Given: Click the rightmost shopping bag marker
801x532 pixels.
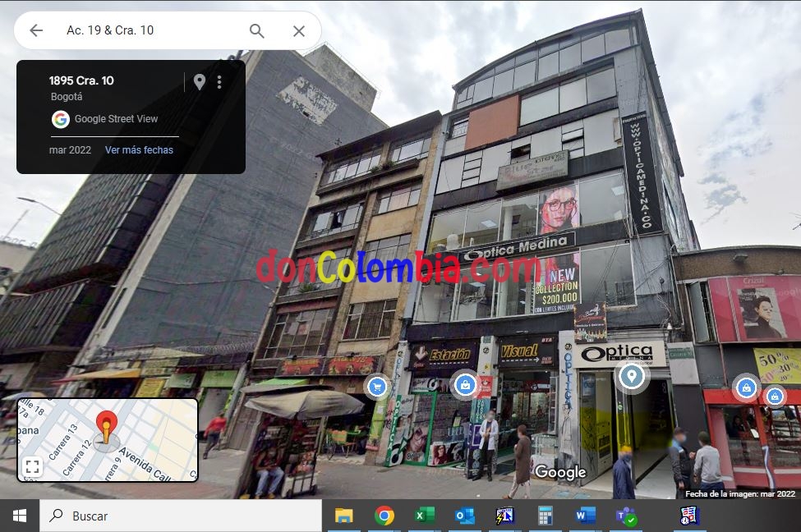Looking at the screenshot, I should coord(774,397).
